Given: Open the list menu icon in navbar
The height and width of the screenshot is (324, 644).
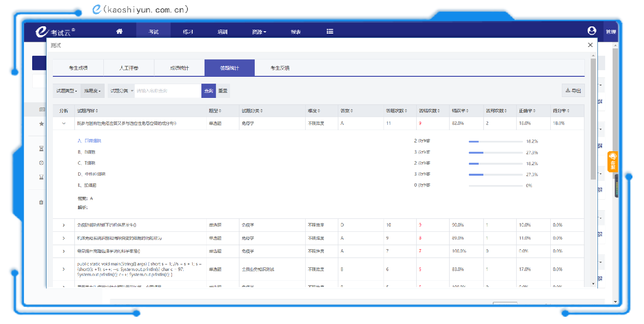Looking at the screenshot, I should pyautogui.click(x=330, y=32).
